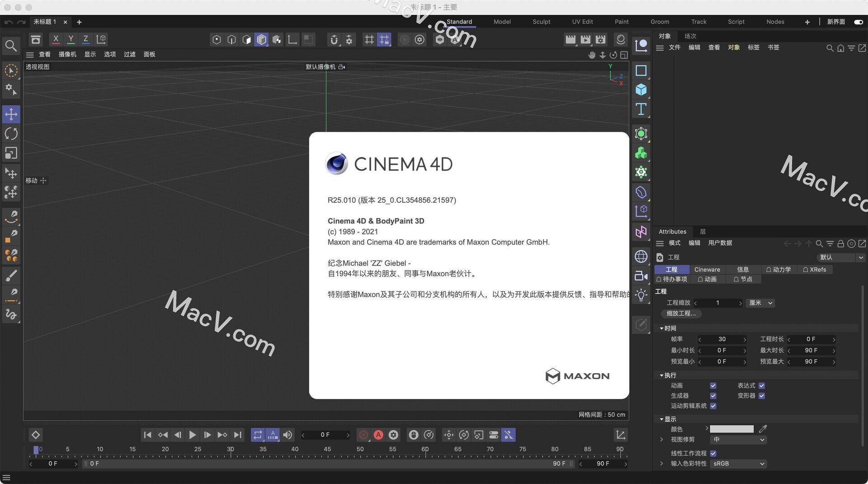This screenshot has width=868, height=484.
Task: Click the 颜色 color swatch under 显示
Action: click(x=731, y=429)
